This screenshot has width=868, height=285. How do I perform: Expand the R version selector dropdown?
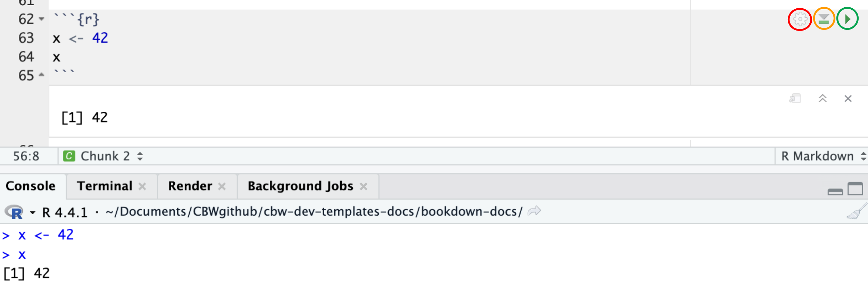32,212
